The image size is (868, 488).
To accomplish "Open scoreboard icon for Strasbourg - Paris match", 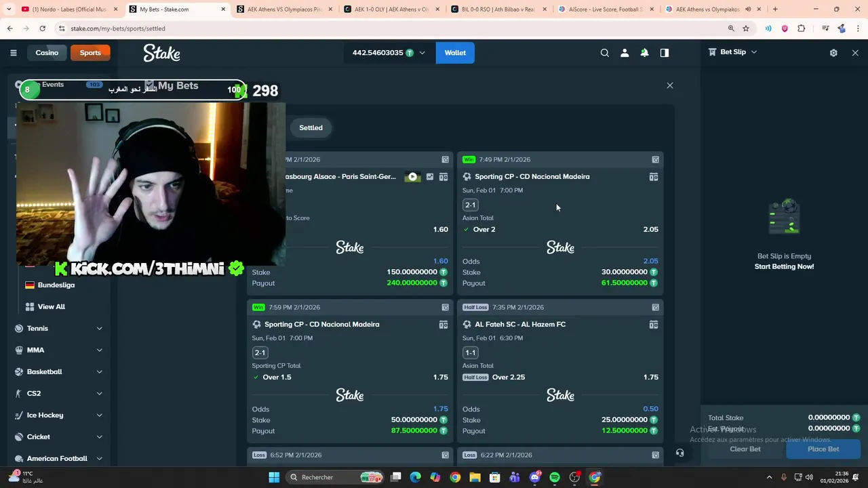I will click(x=443, y=177).
